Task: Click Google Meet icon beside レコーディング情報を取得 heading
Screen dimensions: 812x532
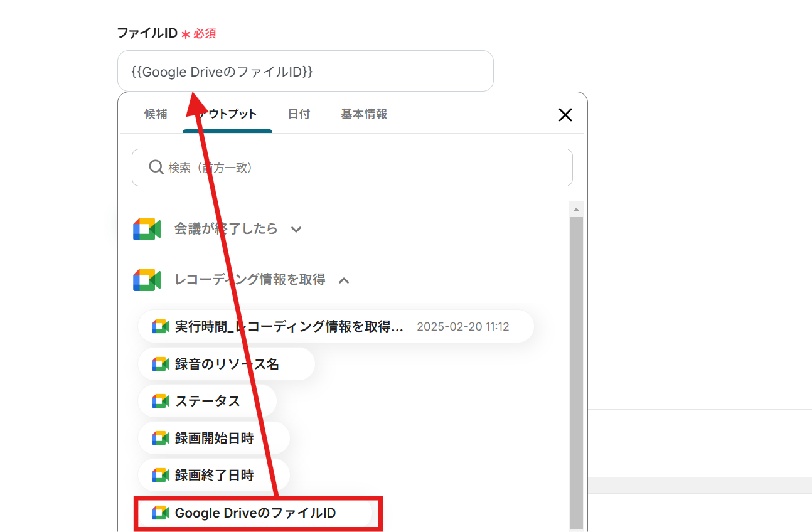Action: tap(147, 280)
